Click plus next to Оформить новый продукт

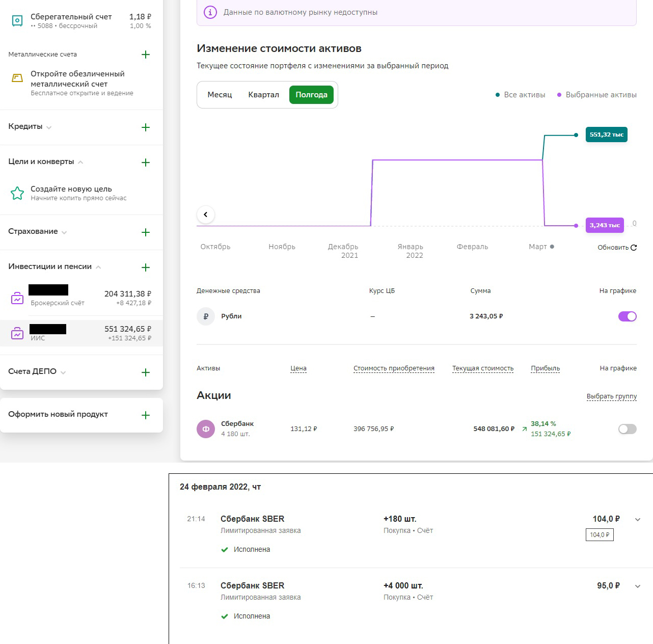146,415
